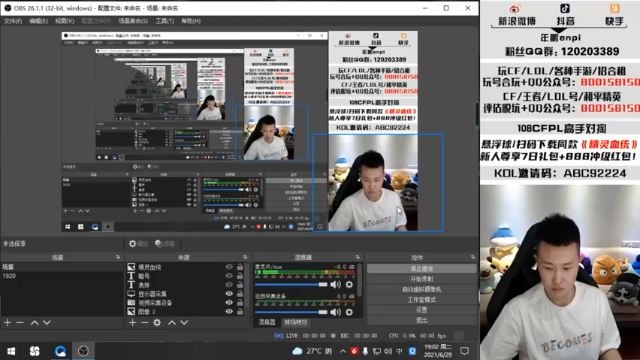Enable 工作室模式 studio mode button
Screen dimensions: 640x360
[422, 300]
